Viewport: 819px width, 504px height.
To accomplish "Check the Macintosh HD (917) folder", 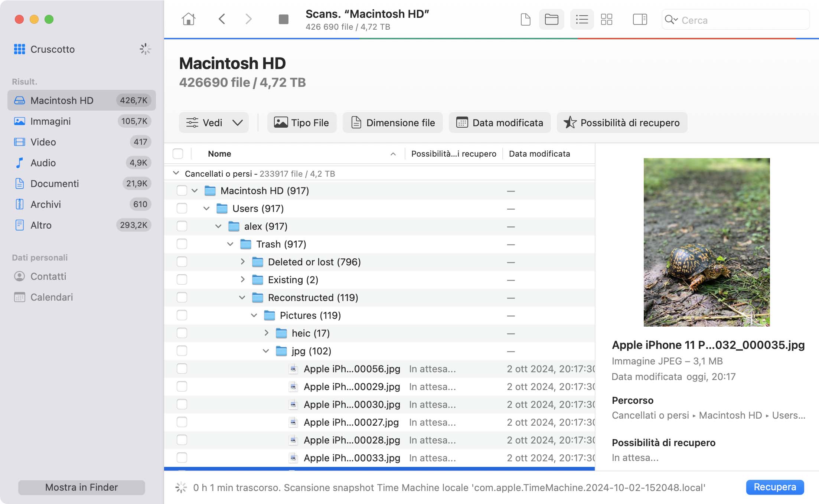I will [182, 191].
